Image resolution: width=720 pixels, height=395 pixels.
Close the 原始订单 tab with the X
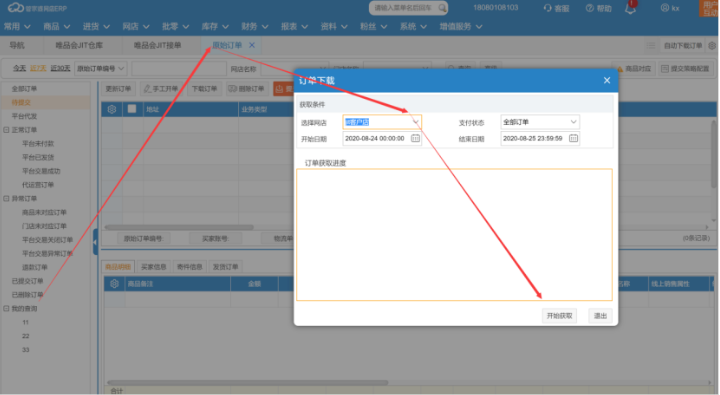point(252,45)
